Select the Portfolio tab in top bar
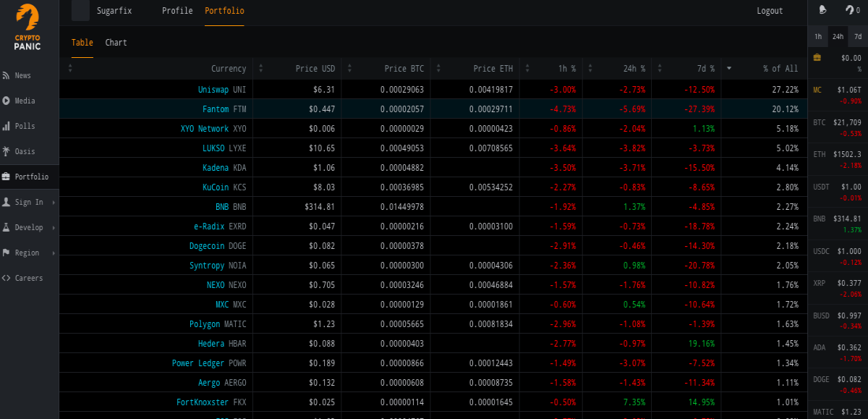868x419 pixels. click(224, 11)
